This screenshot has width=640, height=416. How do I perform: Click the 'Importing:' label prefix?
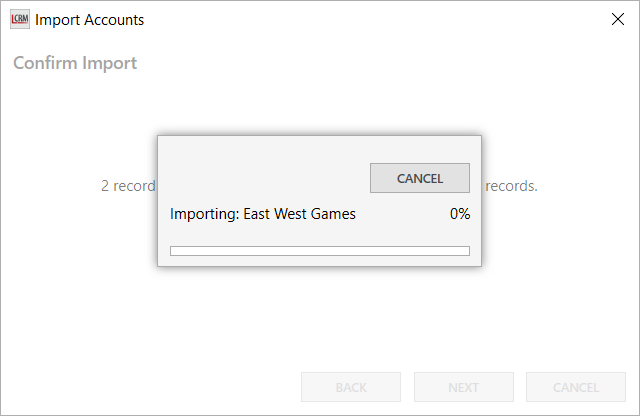[x=204, y=214]
